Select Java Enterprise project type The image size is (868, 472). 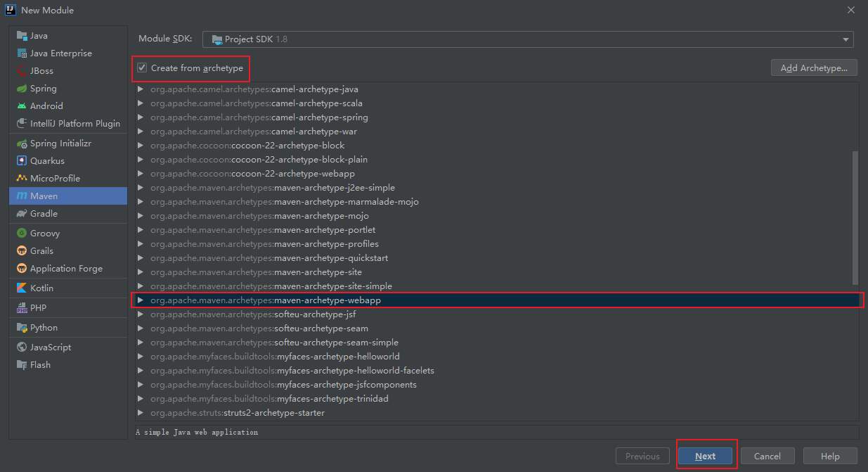pyautogui.click(x=68, y=53)
